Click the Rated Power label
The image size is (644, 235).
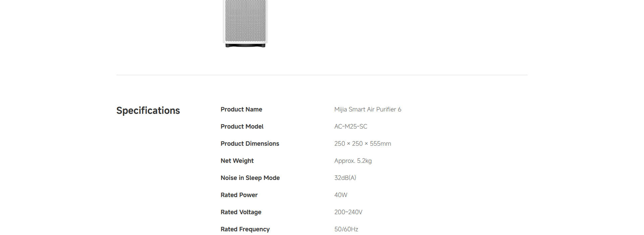click(x=239, y=195)
